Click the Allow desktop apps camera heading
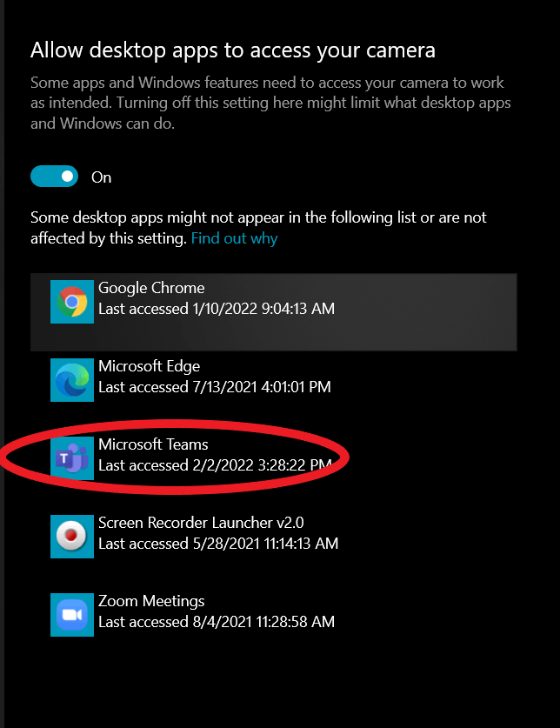 pyautogui.click(x=233, y=50)
